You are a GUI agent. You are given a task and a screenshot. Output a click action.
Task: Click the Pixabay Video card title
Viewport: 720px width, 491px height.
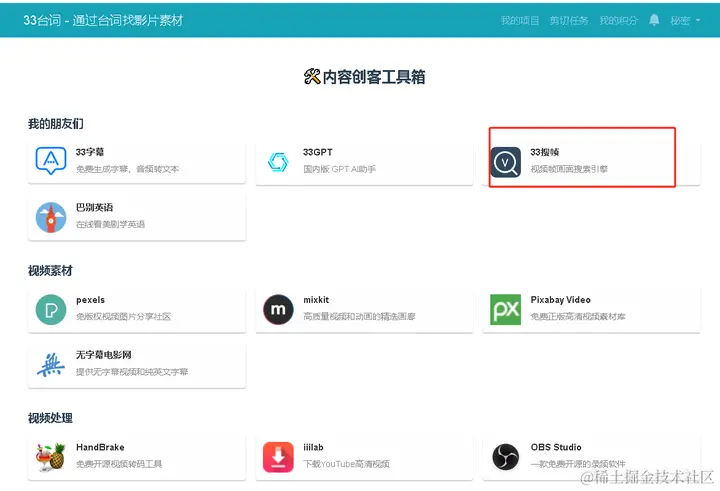(561, 300)
